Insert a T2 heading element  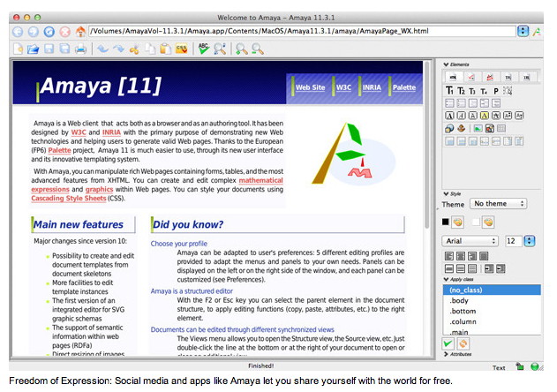(x=461, y=91)
